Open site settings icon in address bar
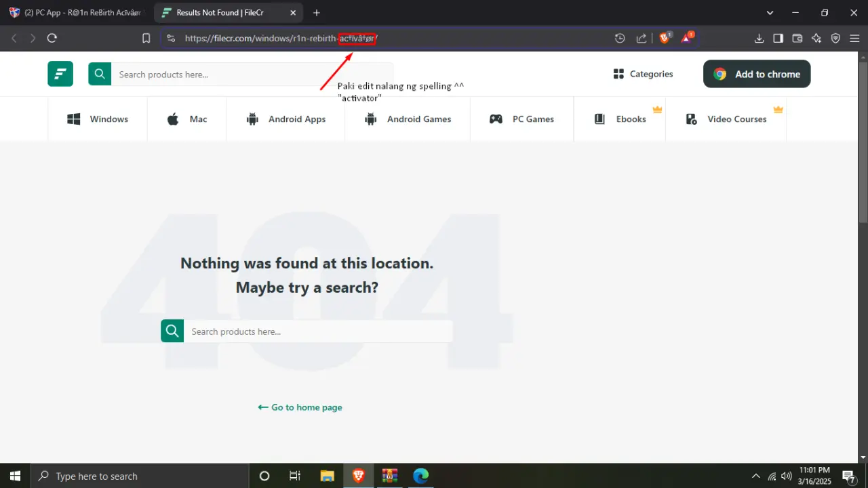 point(170,39)
